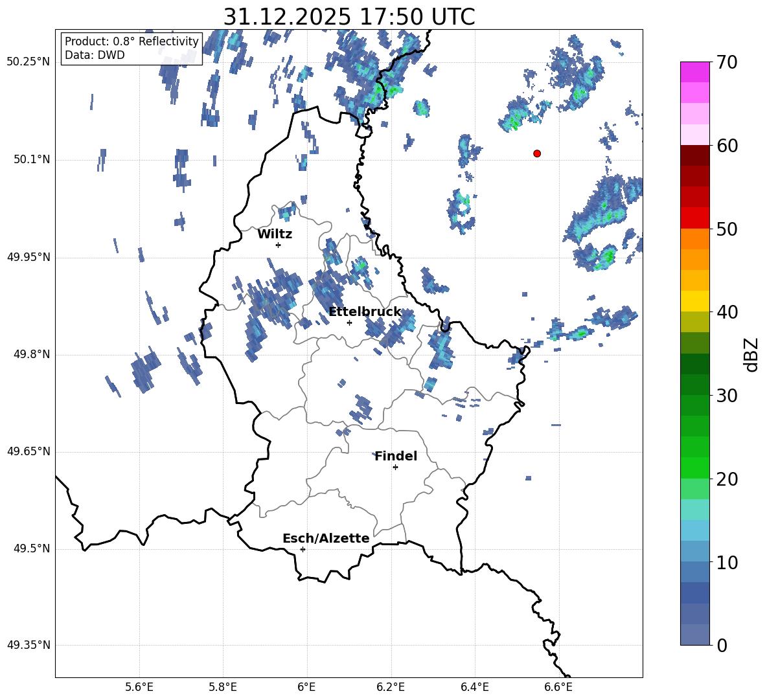This screenshot has height=700, width=767.
Task: Click the 6.4°E longitude label
Action: [474, 688]
